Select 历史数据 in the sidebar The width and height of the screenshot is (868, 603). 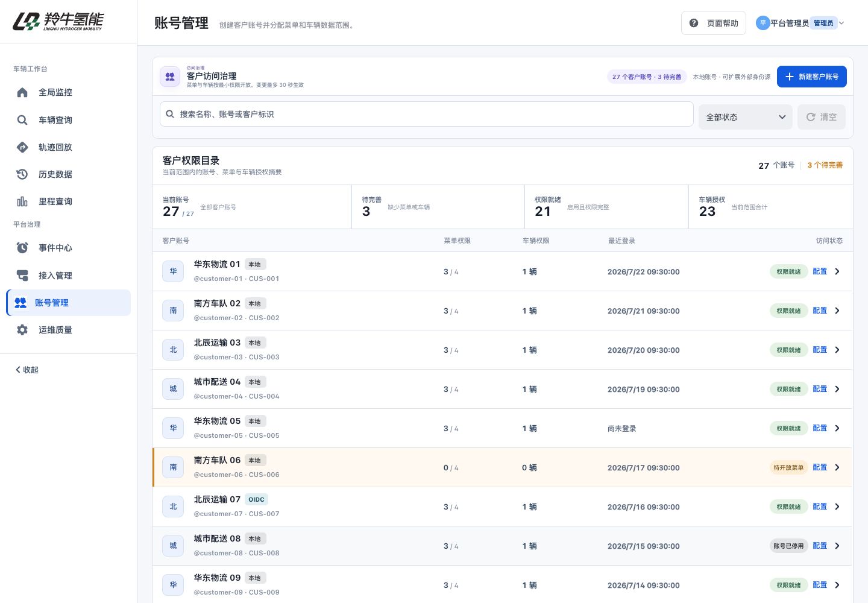pyautogui.click(x=69, y=174)
